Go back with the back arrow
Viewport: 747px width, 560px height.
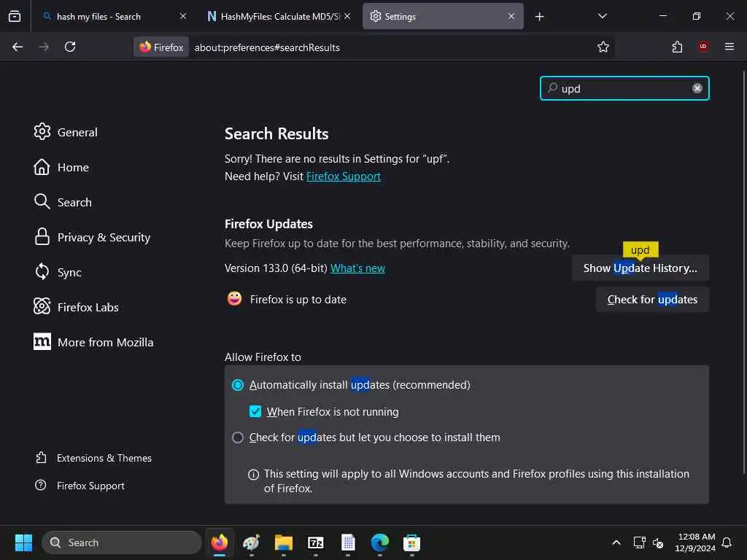[18, 47]
